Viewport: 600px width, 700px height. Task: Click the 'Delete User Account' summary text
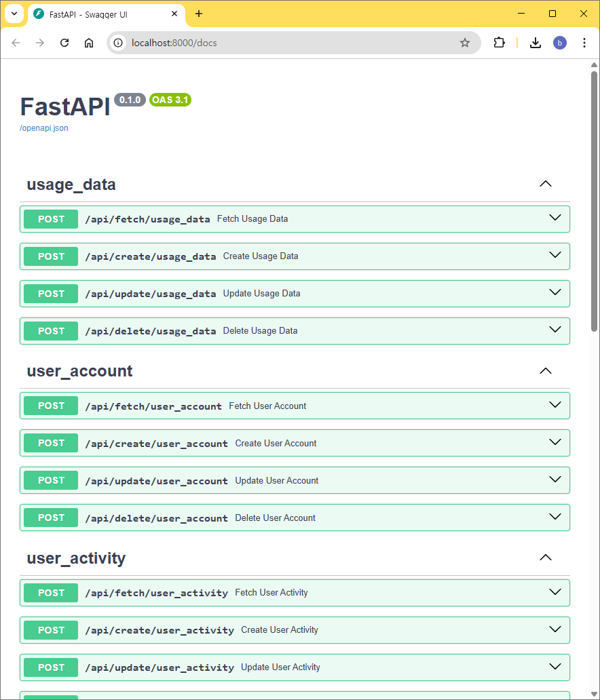275,518
